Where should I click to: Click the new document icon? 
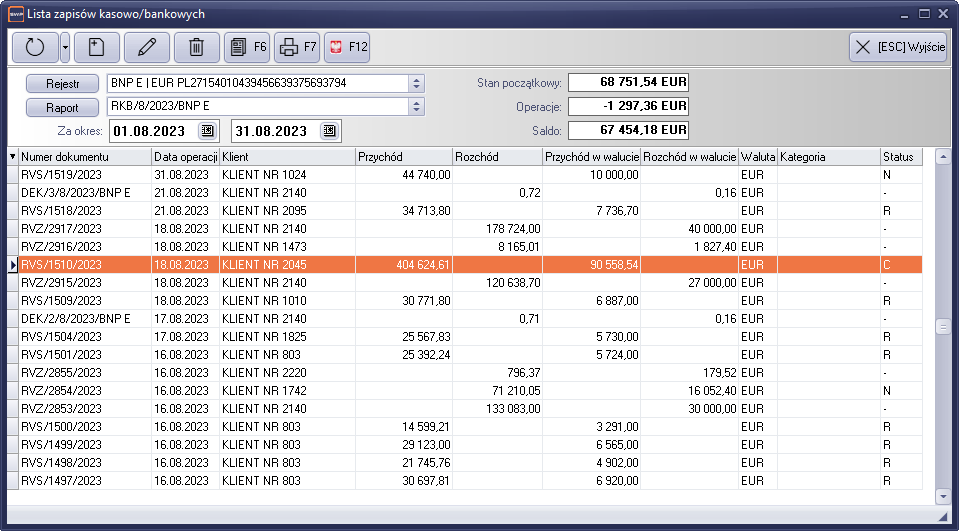pos(97,47)
